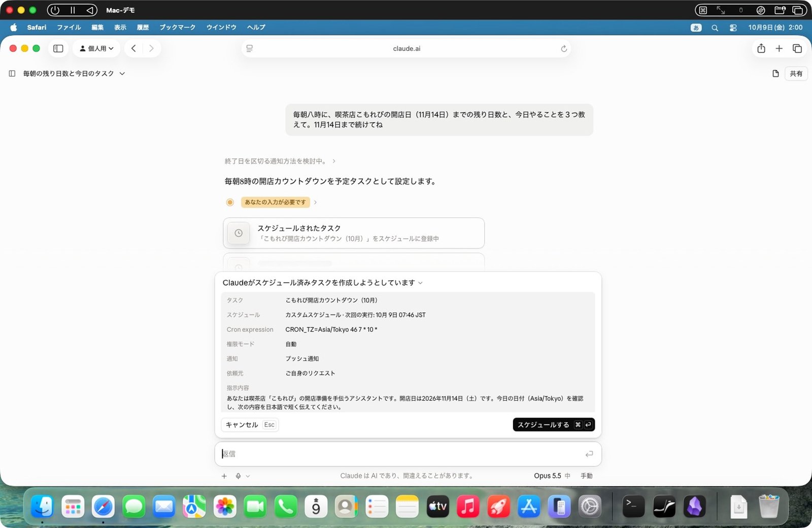
Task: Reload the claude.ai page
Action: click(563, 49)
